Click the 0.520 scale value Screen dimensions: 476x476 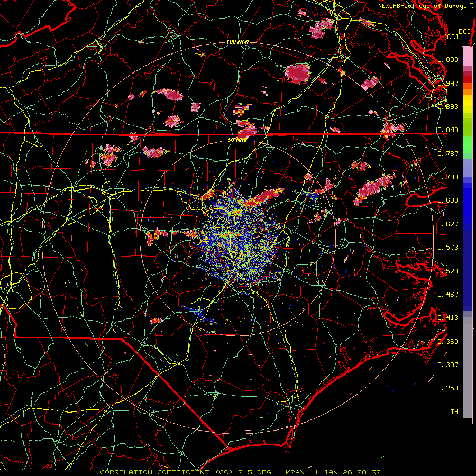coord(448,271)
